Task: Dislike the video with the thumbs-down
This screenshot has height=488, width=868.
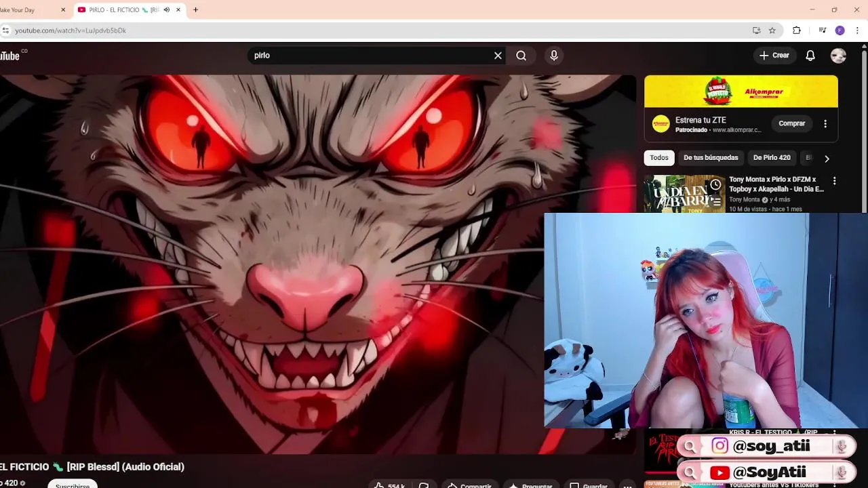Action: click(x=424, y=485)
